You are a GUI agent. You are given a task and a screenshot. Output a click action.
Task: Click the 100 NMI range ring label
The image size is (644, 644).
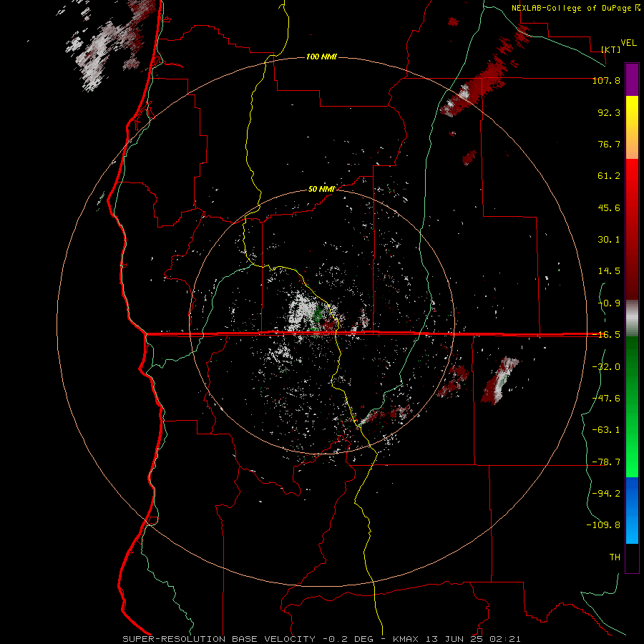coord(321,57)
